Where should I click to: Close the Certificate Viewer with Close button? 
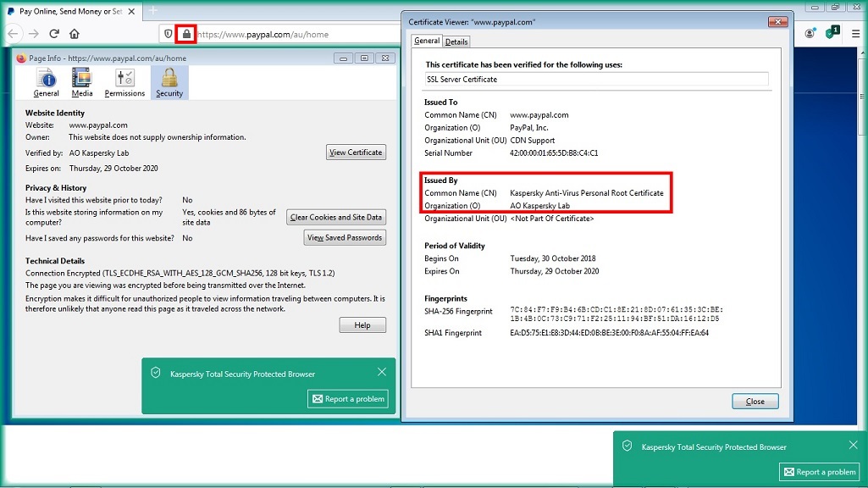[755, 402]
